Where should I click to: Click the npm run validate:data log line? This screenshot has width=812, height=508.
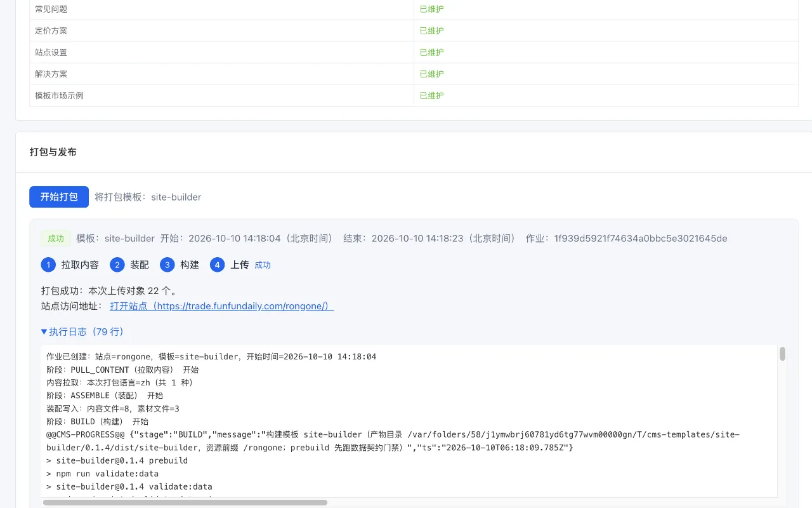click(x=103, y=474)
